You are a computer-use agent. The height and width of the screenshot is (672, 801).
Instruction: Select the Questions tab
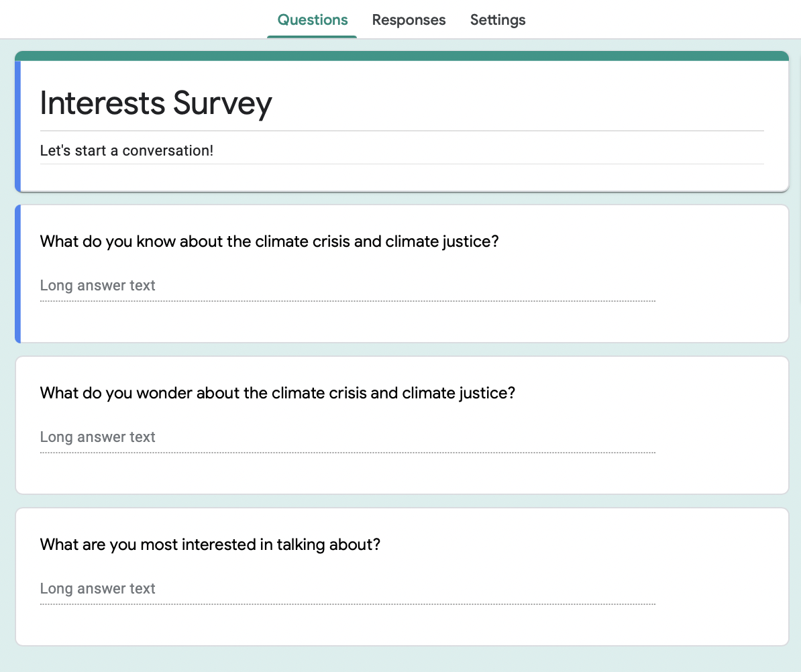click(x=313, y=20)
